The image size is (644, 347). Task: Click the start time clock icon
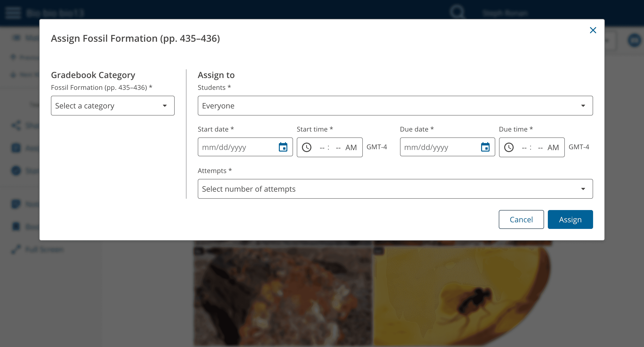pos(307,147)
